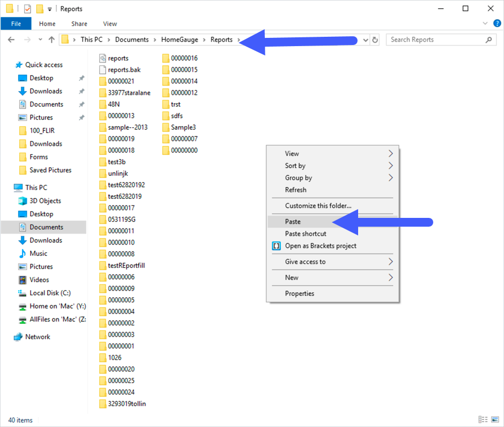
Task: Click the back navigation arrow
Action: pyautogui.click(x=12, y=39)
